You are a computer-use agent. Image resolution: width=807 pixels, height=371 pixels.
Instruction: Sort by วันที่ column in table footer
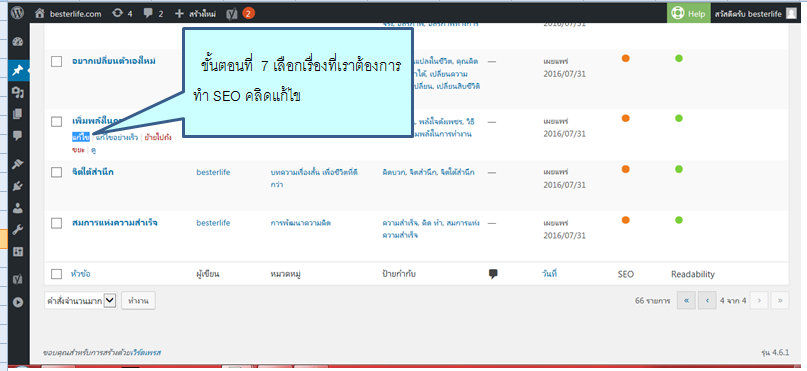(x=550, y=274)
